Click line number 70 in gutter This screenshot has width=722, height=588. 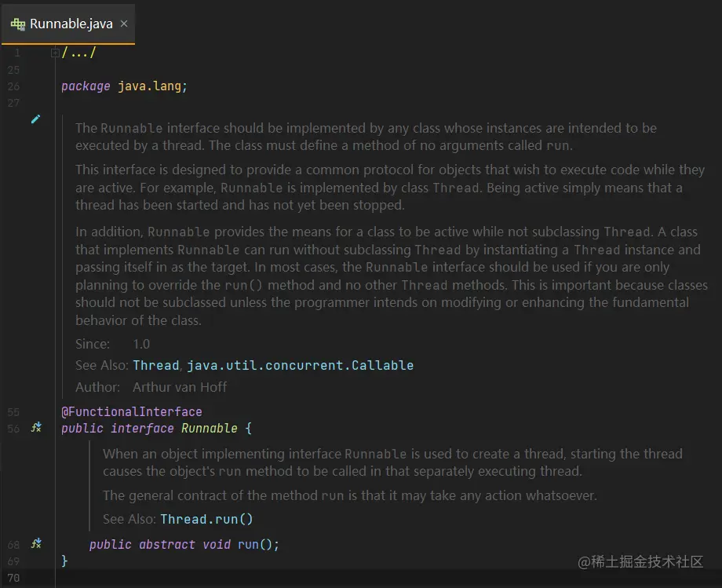(13, 578)
